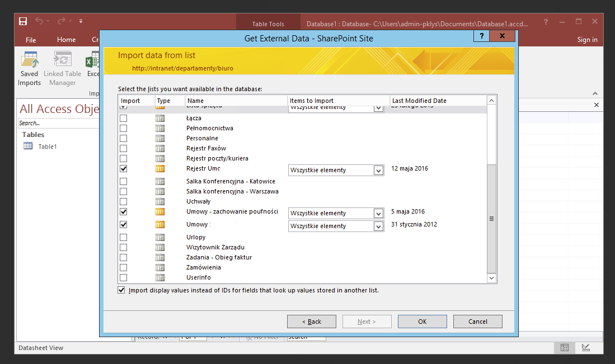Toggle 'Import display values instead of IDs' checkbox

(121, 290)
